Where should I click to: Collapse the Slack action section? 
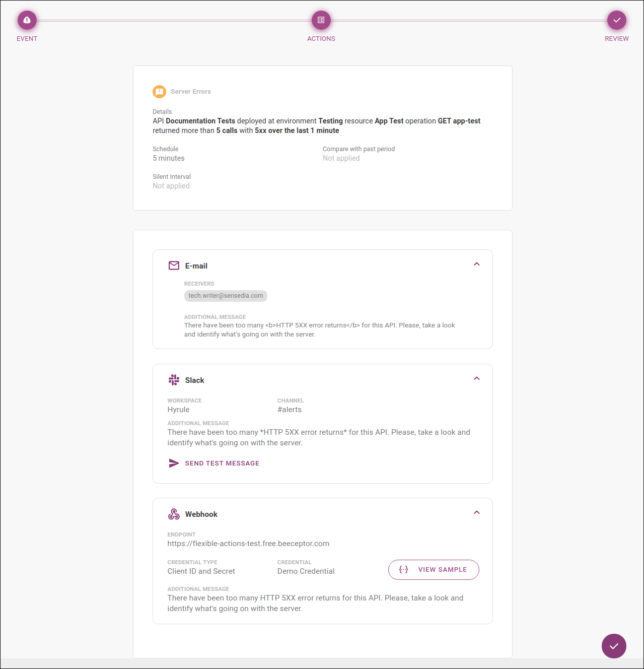pos(476,378)
